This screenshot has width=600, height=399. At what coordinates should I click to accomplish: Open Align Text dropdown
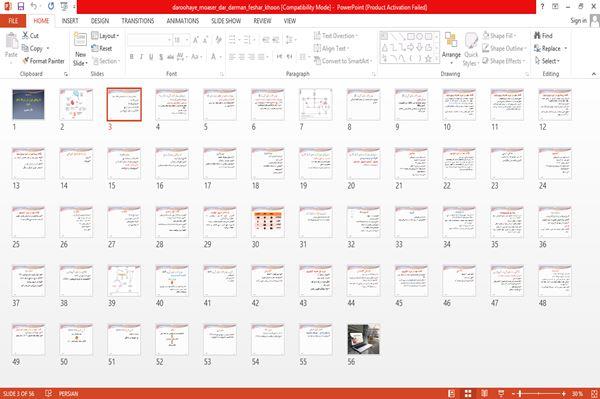pyautogui.click(x=332, y=48)
